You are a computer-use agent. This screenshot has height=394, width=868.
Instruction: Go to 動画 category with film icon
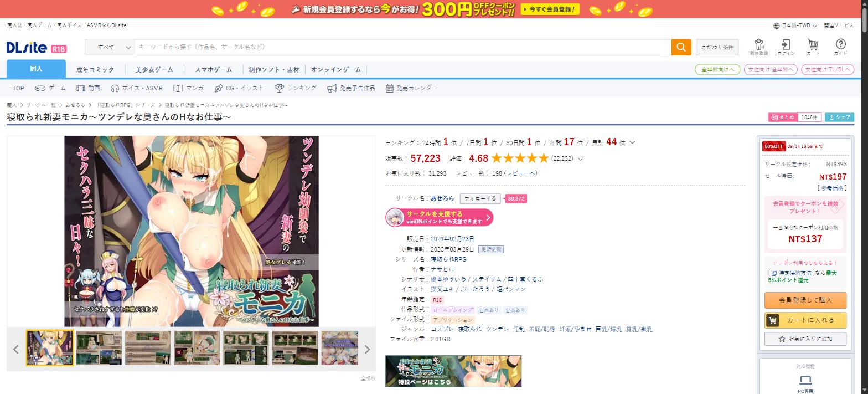(x=89, y=88)
